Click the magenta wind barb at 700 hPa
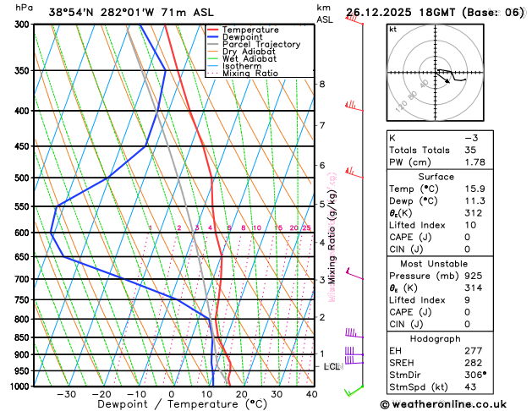The width and height of the screenshot is (532, 411). [x=354, y=274]
